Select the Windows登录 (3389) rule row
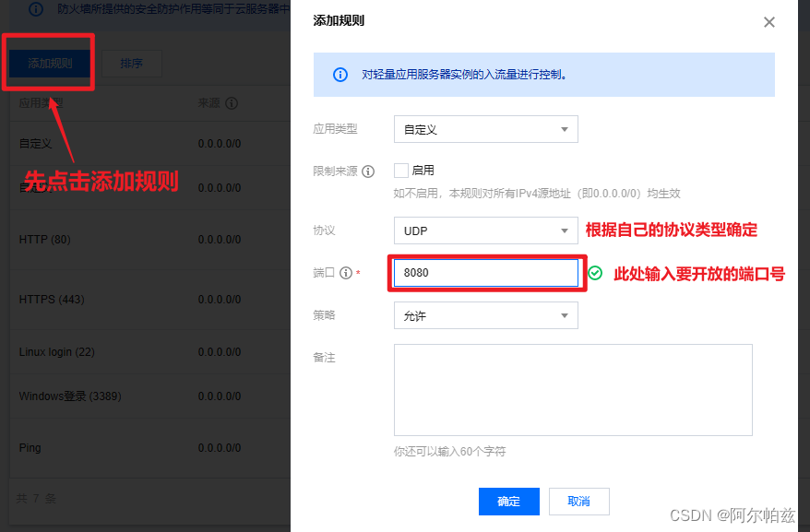Viewport: 810px width, 532px height. coord(149,396)
